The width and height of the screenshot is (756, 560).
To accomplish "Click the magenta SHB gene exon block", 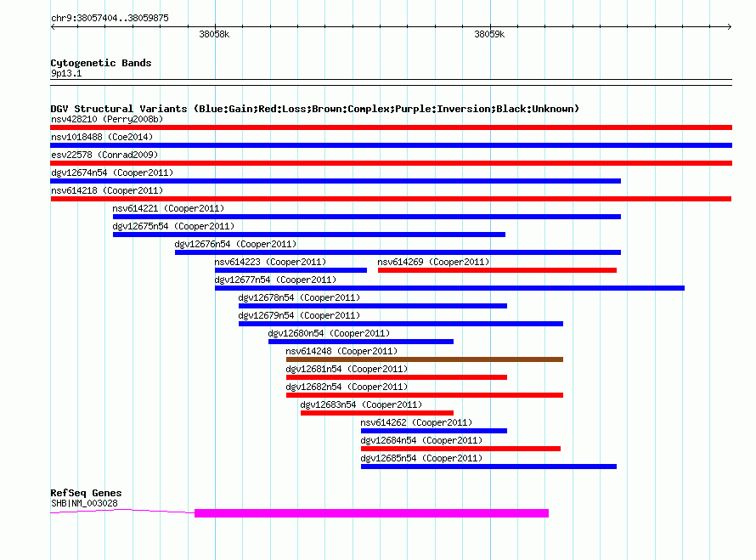I will pyautogui.click(x=372, y=513).
